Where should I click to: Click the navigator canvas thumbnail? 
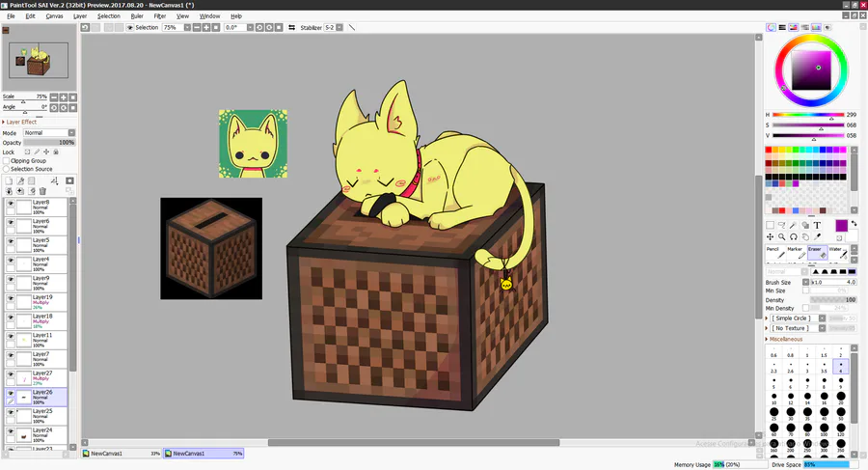39,60
